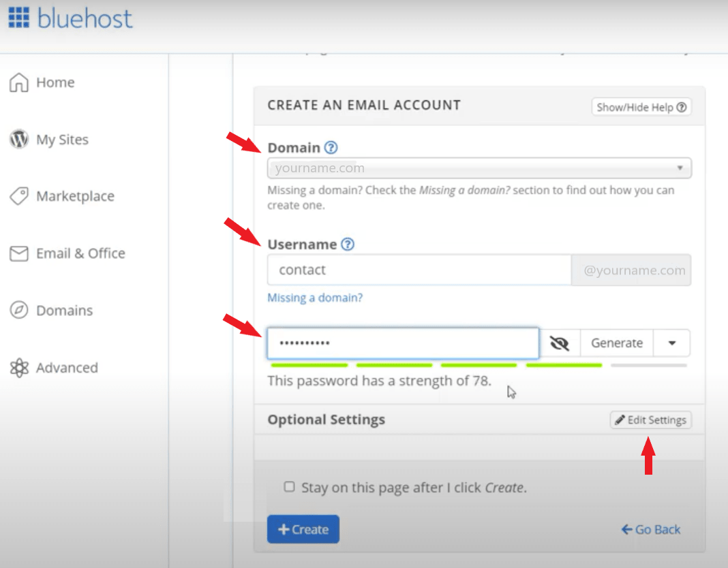This screenshot has height=568, width=728.
Task: Focus the Username field containing contact
Action: tap(419, 270)
